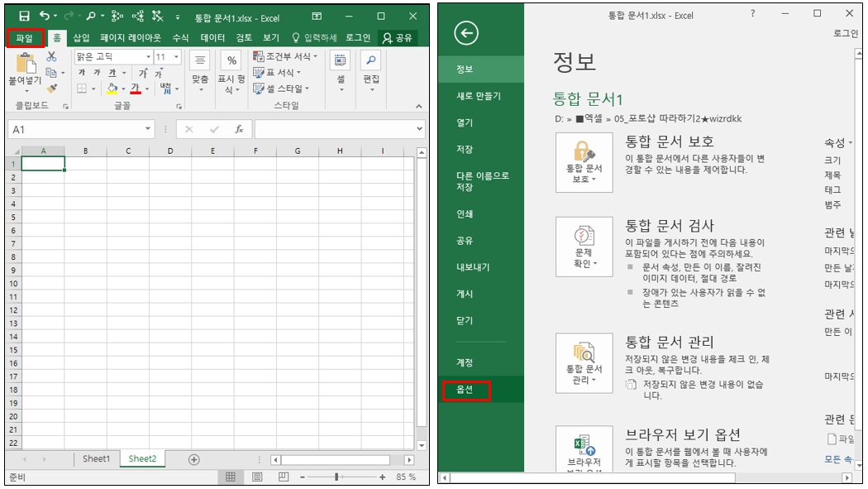868x489 pixels.
Task: Click the 85 % zoom level
Action: (406, 477)
